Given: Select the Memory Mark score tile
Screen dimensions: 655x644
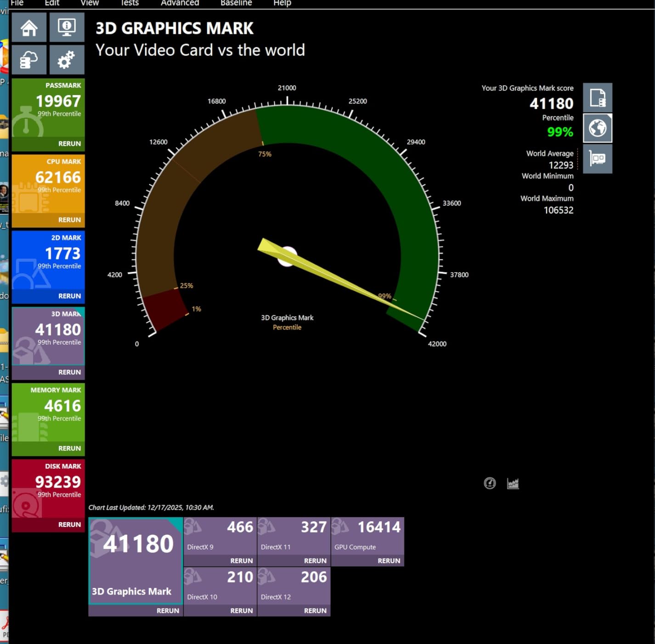Looking at the screenshot, I should coord(48,411).
